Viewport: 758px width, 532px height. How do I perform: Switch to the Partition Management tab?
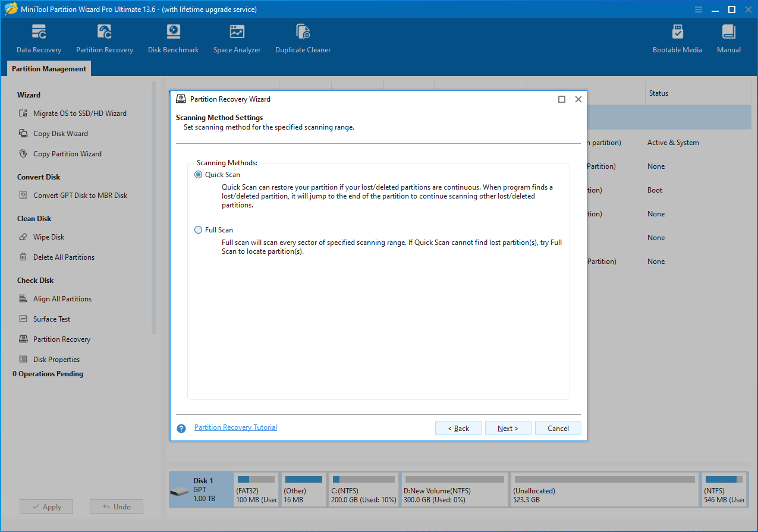48,68
